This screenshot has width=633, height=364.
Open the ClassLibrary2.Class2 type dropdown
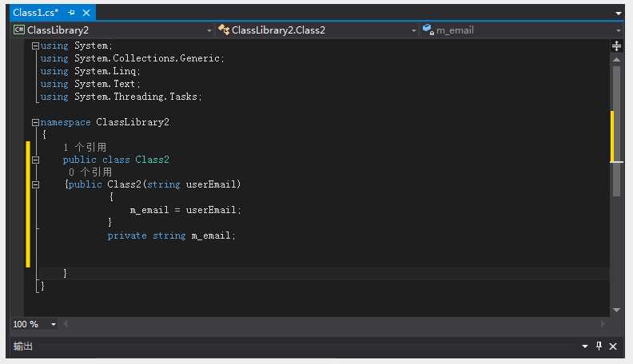413,30
